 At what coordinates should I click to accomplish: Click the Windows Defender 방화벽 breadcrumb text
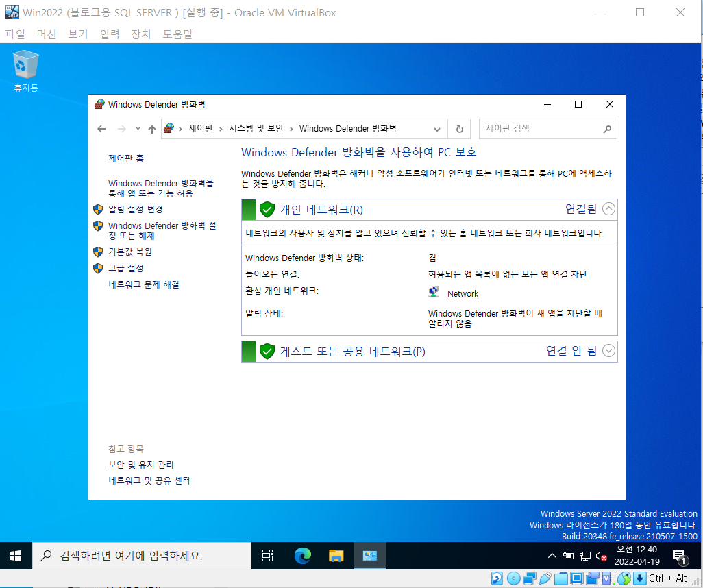tap(347, 129)
